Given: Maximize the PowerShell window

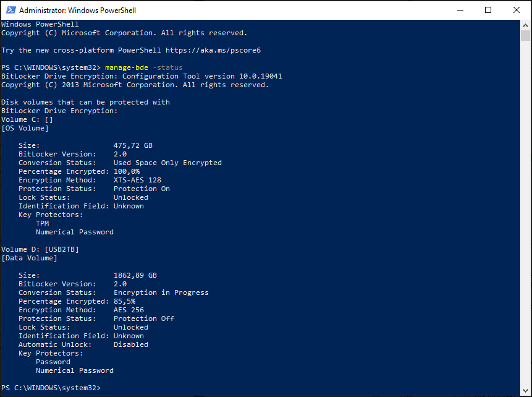Looking at the screenshot, I should [x=488, y=10].
